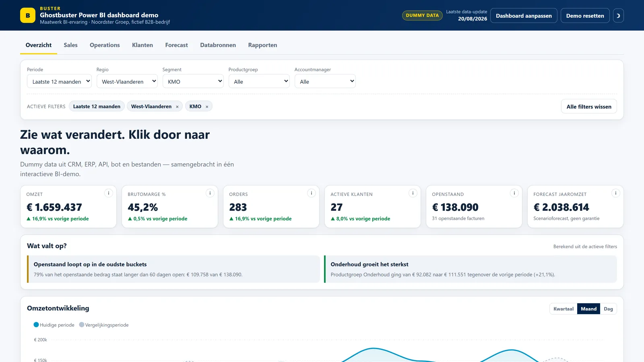The image size is (644, 362).
Task: Select Maand chart granularity
Action: pos(588,309)
